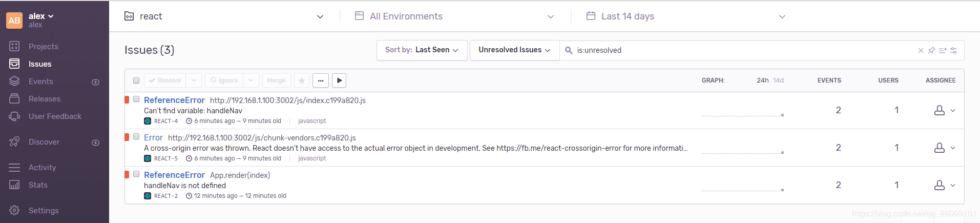This screenshot has height=223, width=980.
Task: Click the ellipsis more-actions button
Action: [x=321, y=80]
